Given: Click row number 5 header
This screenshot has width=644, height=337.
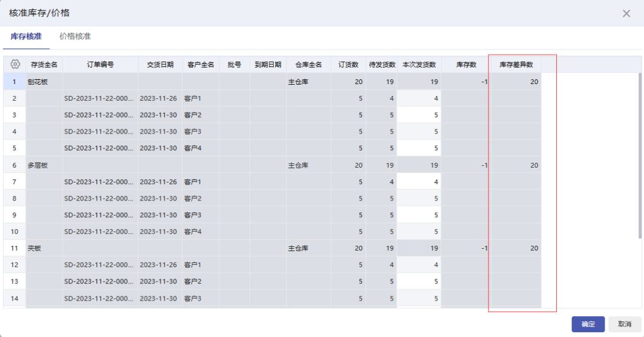Looking at the screenshot, I should point(14,148).
